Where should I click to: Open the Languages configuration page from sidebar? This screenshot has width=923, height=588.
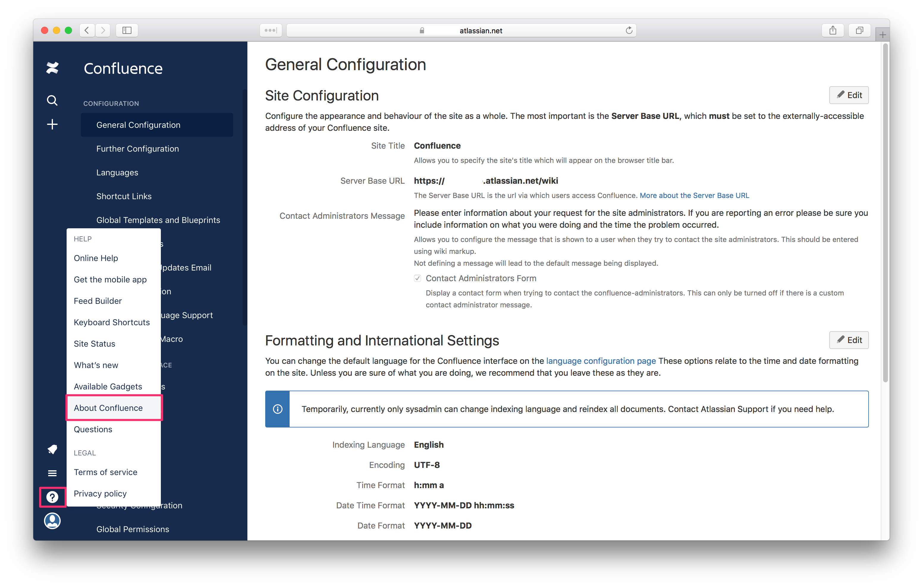click(117, 172)
